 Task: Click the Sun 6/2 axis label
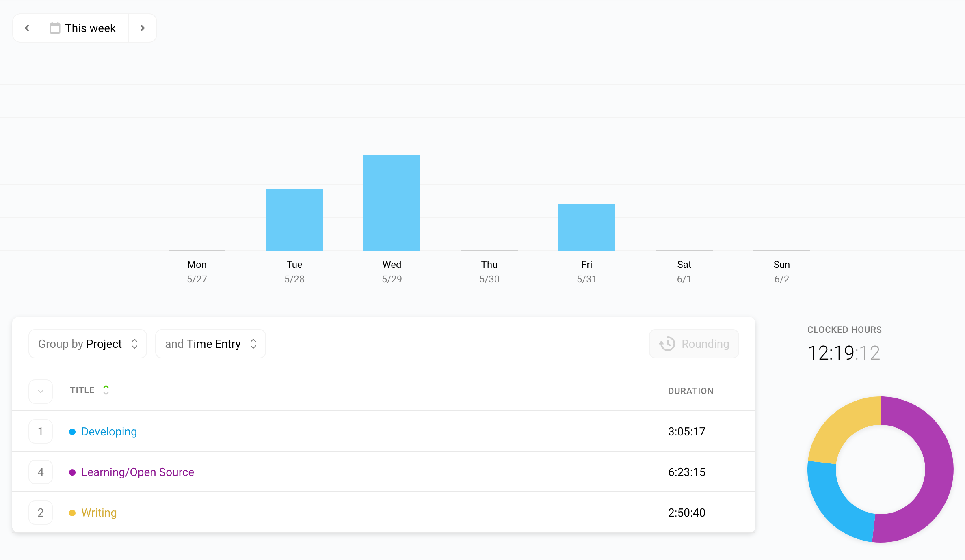coord(782,271)
